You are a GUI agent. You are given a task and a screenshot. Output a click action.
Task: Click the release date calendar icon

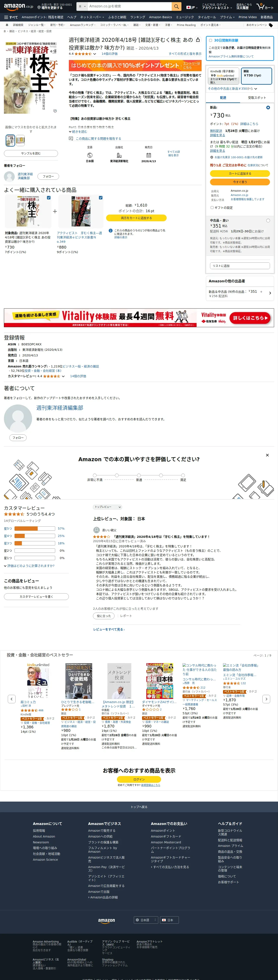tap(149, 155)
